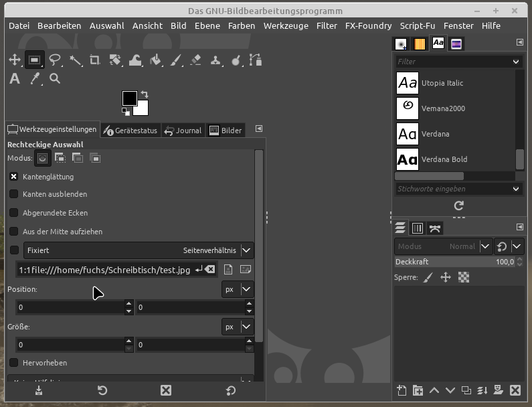Viewport: 532px width, 407px height.
Task: Refresh the font list
Action: click(458, 206)
